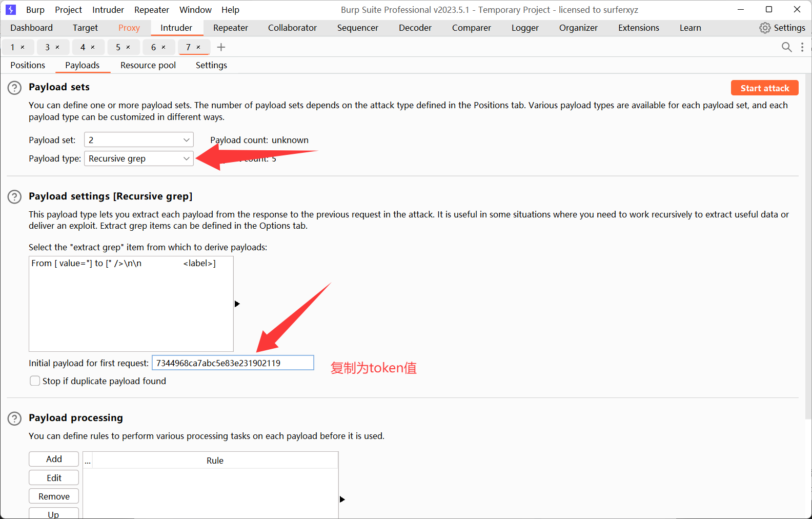The width and height of the screenshot is (812, 519).
Task: Expand arrow beside payload processing rules
Action: pyautogui.click(x=342, y=499)
